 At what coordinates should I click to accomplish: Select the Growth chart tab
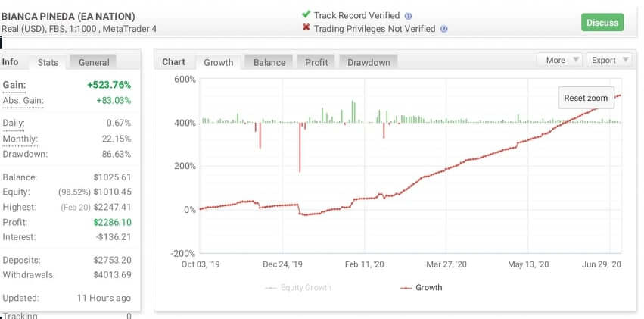pyautogui.click(x=219, y=62)
